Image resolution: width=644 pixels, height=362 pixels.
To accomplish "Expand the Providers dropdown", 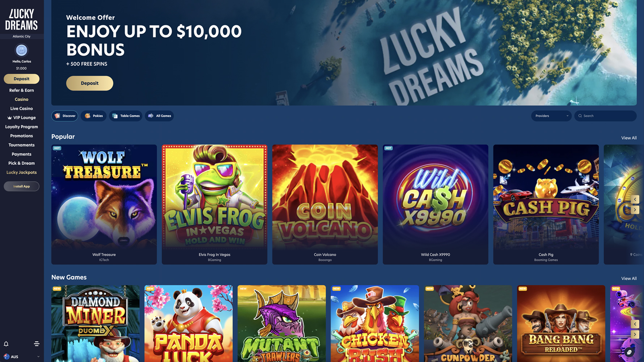I will pos(551,116).
